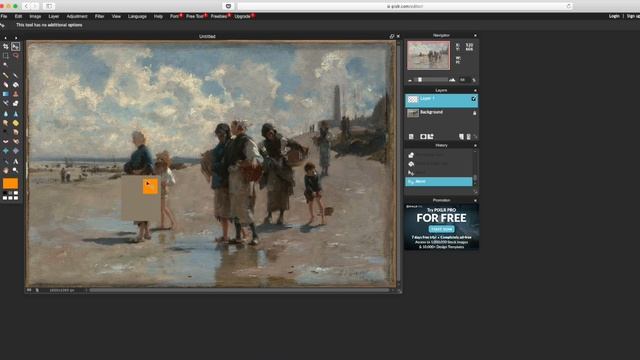Select the Sponge tool
The image size is (640, 360).
(16, 123)
